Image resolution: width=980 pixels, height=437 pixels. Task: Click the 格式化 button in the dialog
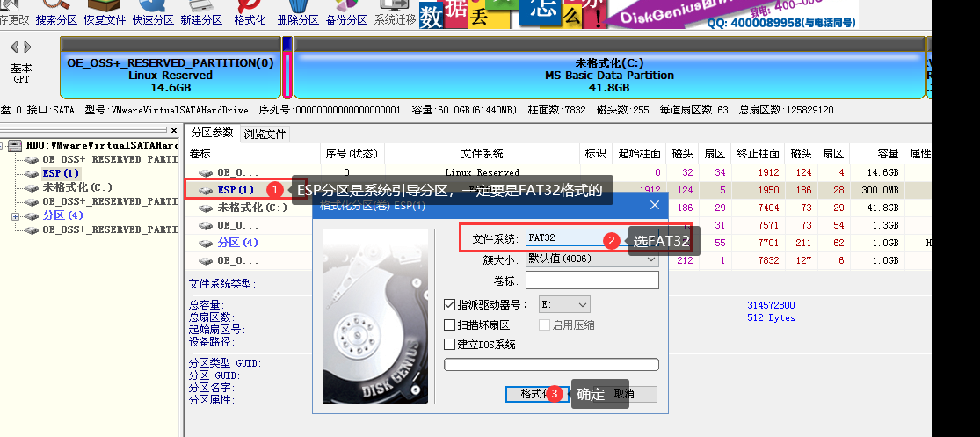pyautogui.click(x=536, y=394)
